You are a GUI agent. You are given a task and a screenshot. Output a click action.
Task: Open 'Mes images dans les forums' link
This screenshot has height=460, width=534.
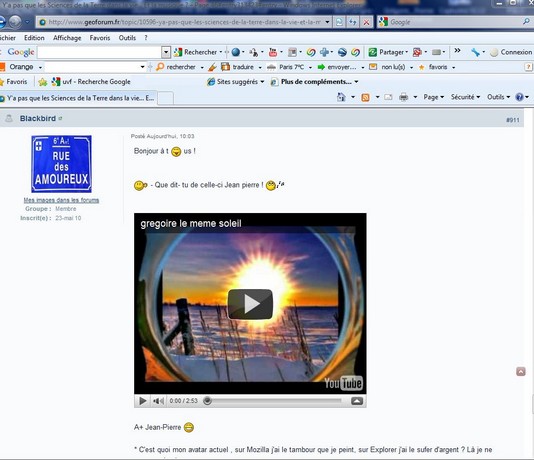[61, 200]
